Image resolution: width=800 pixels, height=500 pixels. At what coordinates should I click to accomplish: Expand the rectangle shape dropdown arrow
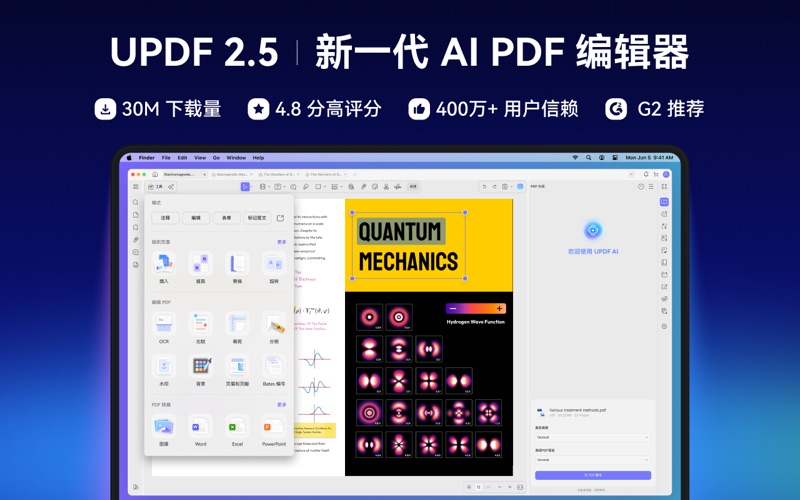324,187
